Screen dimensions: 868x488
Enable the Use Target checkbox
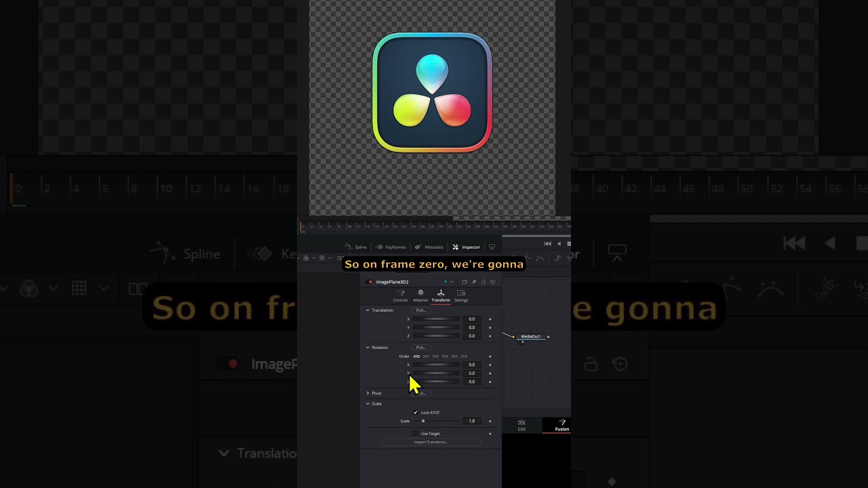[x=416, y=433]
